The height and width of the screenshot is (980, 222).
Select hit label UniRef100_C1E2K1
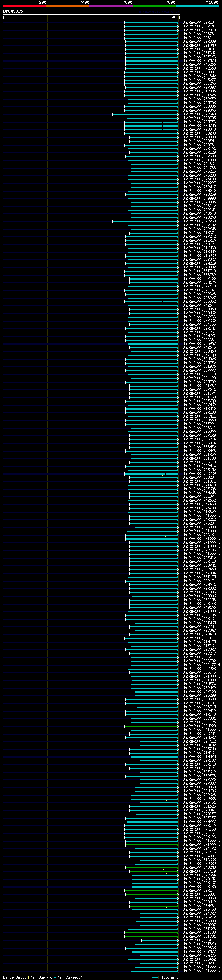click(x=199, y=646)
